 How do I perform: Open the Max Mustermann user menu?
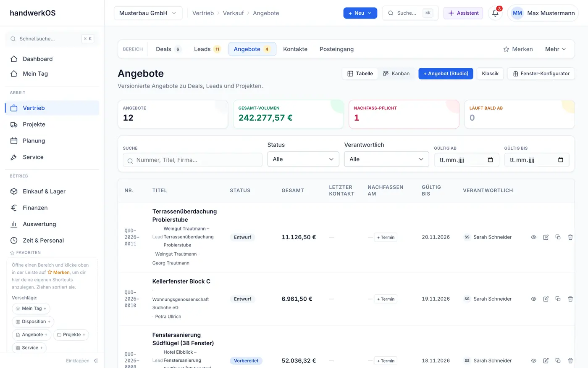(543, 13)
